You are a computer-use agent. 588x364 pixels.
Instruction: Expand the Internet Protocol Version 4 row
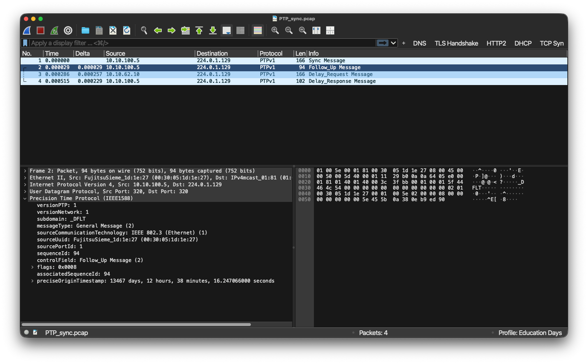pyautogui.click(x=25, y=185)
